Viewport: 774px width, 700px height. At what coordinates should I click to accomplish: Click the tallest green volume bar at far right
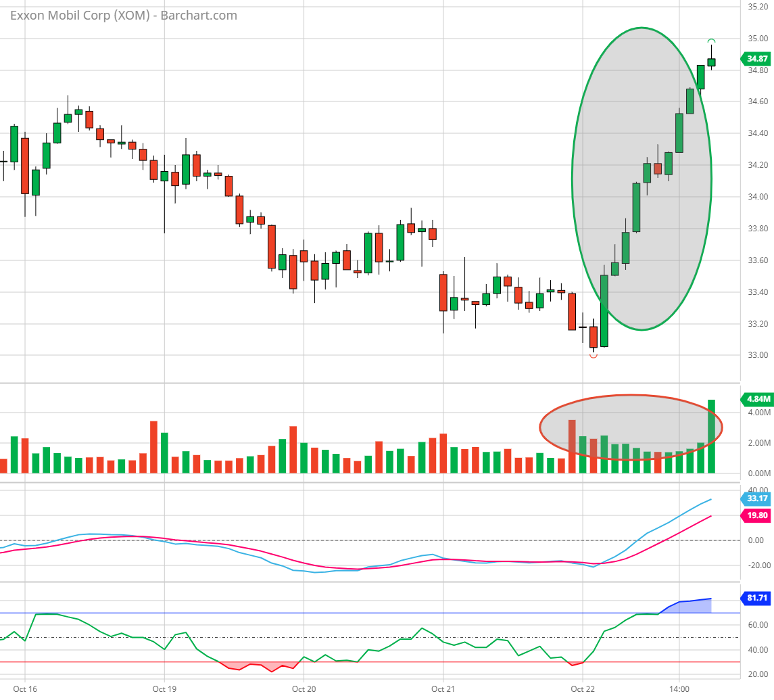(711, 436)
